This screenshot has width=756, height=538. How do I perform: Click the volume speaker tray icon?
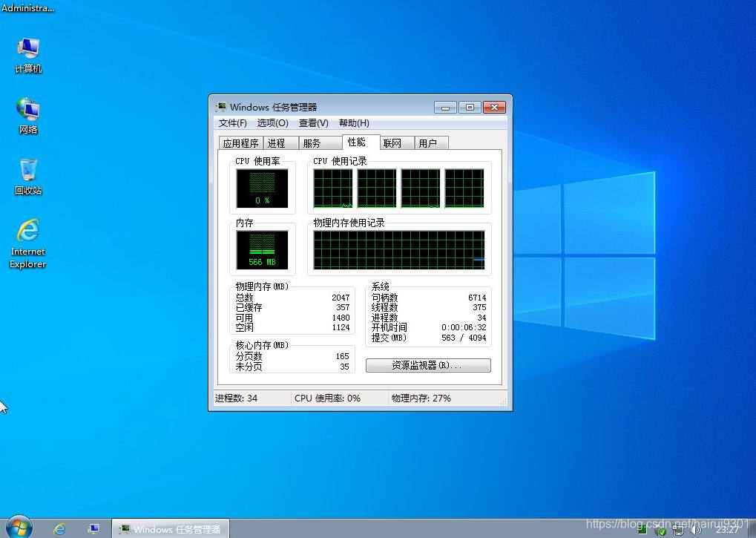695,531
